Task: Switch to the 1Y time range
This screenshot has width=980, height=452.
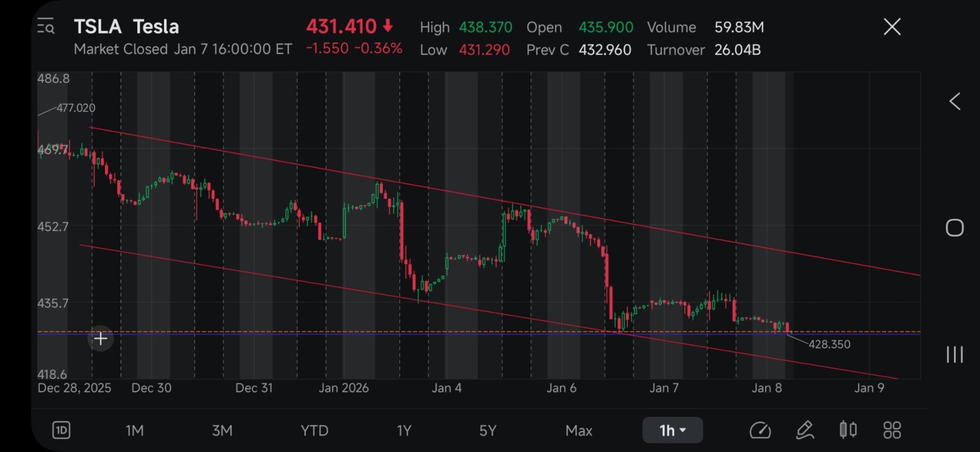Action: 404,431
